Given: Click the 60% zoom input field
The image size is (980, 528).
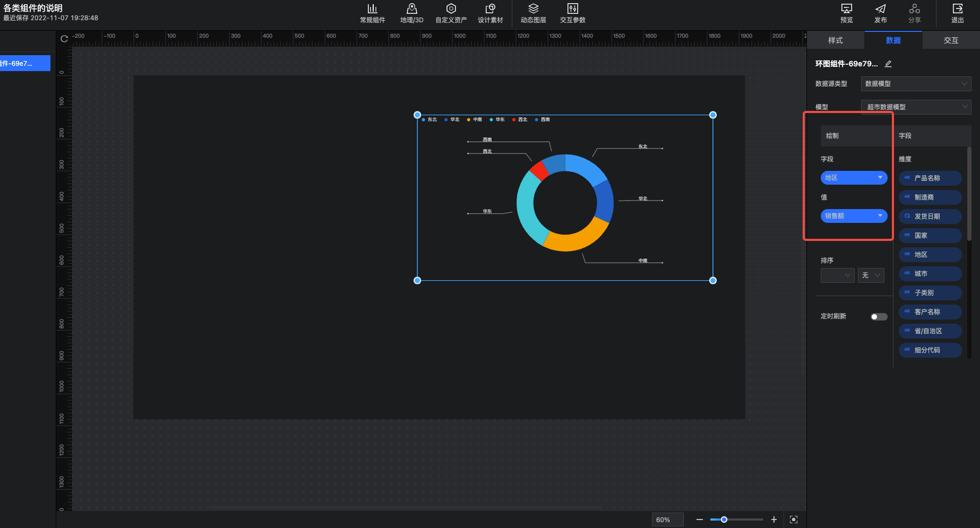Looking at the screenshot, I should pos(667,520).
